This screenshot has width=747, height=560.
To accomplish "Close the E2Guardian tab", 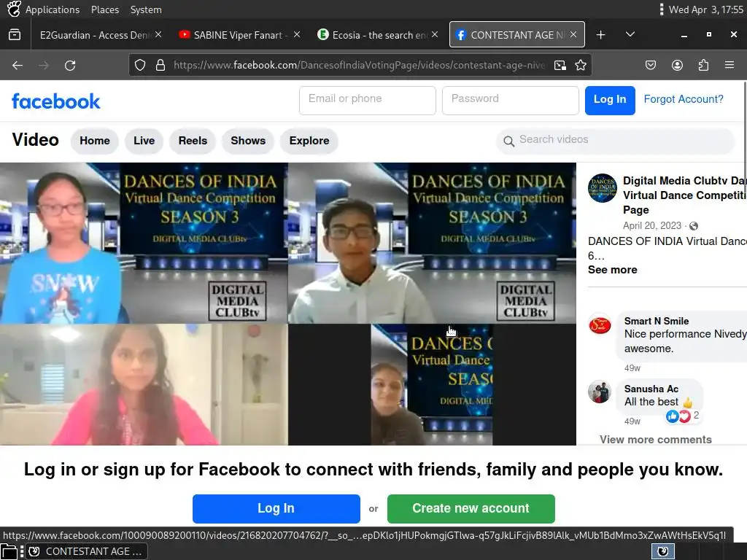I will click(x=158, y=35).
